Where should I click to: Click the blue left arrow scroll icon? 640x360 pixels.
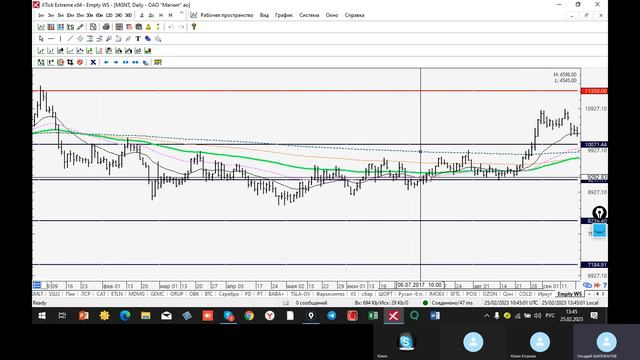[106, 62]
